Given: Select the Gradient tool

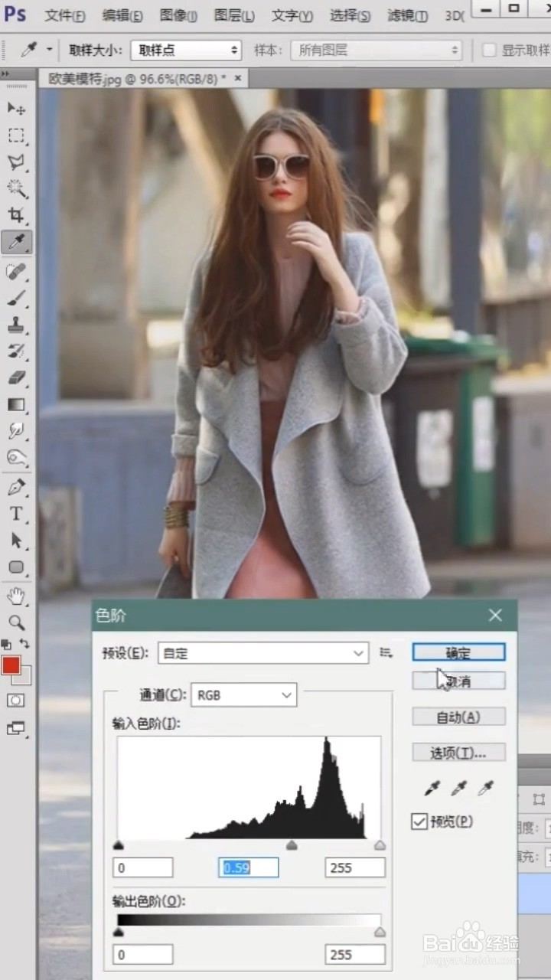Looking at the screenshot, I should point(16,404).
